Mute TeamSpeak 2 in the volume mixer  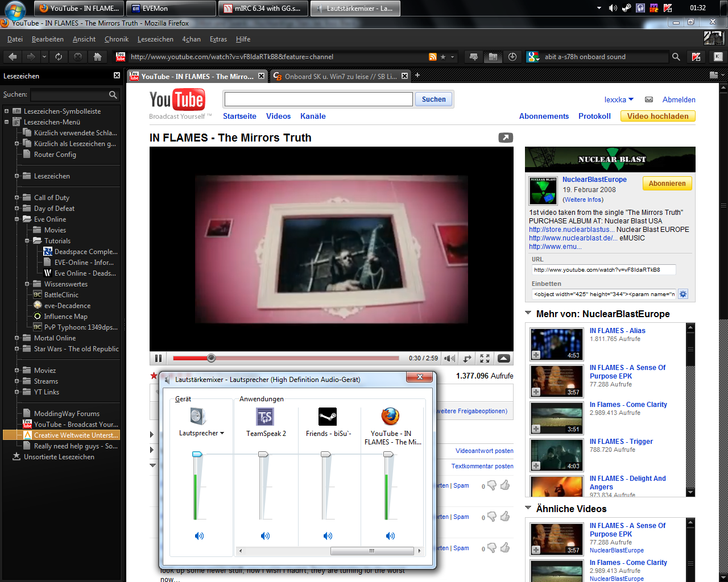click(x=265, y=536)
